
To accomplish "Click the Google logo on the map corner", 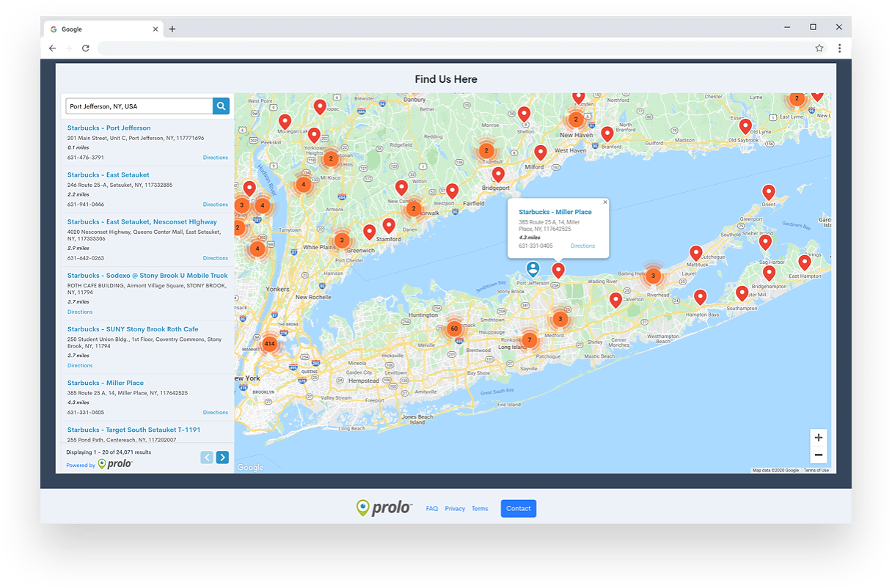I will [249, 467].
